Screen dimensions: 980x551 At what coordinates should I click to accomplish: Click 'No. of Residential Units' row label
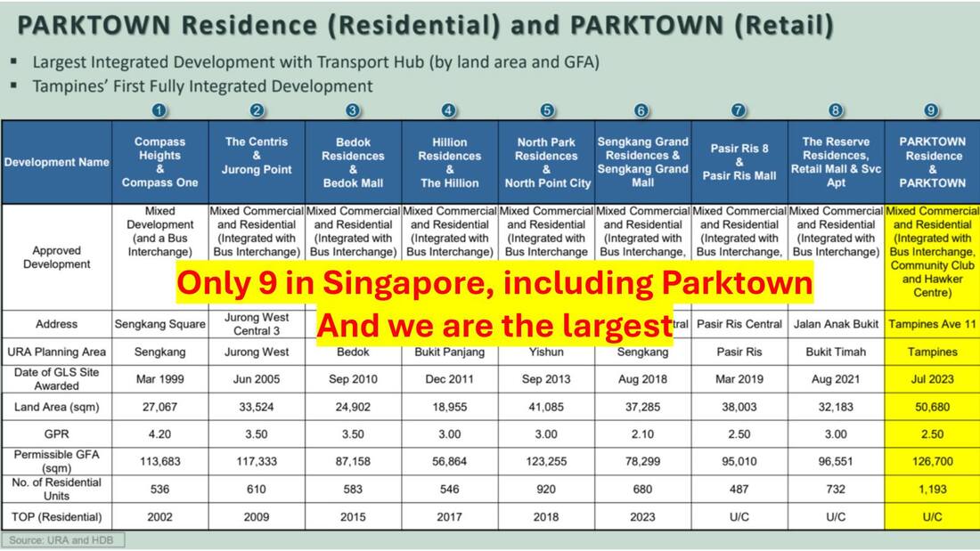[56, 490]
